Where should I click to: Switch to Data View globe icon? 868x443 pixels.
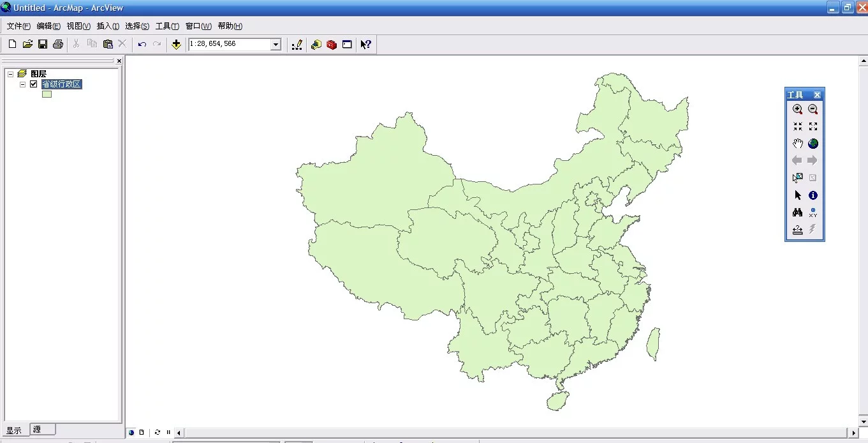(131, 432)
